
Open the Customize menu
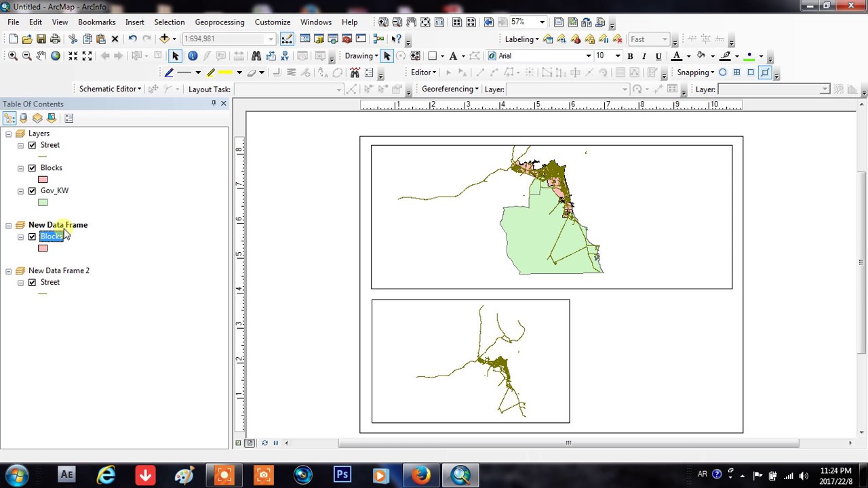click(273, 22)
